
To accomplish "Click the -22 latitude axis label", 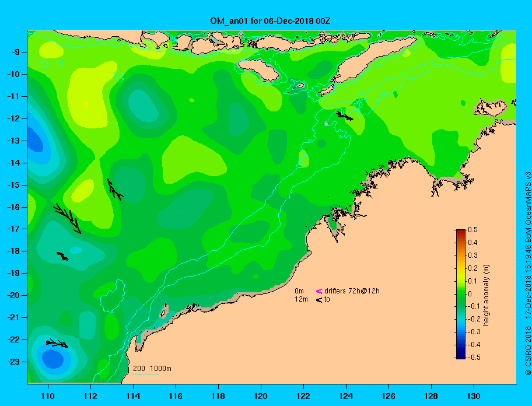I will (x=13, y=340).
